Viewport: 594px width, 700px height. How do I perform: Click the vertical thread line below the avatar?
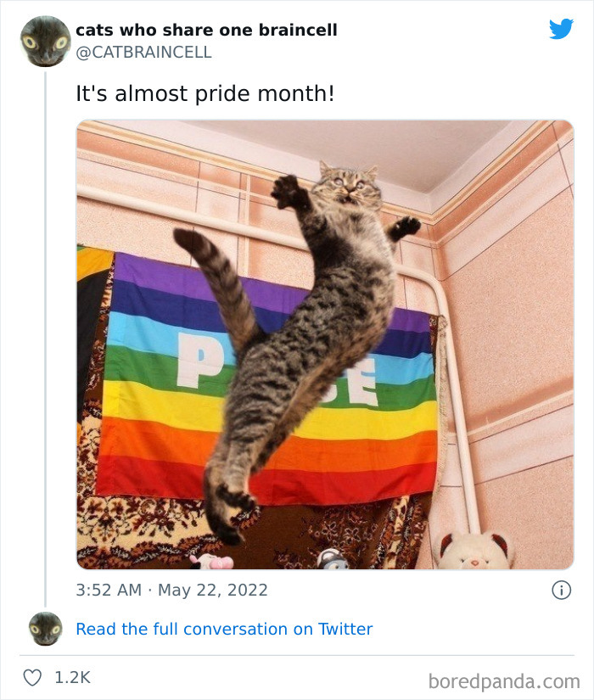(44, 339)
